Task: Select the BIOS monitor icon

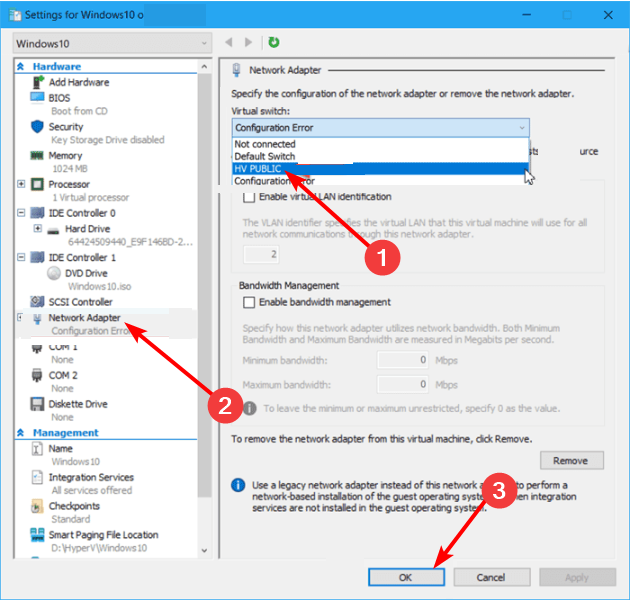Action: click(x=37, y=97)
